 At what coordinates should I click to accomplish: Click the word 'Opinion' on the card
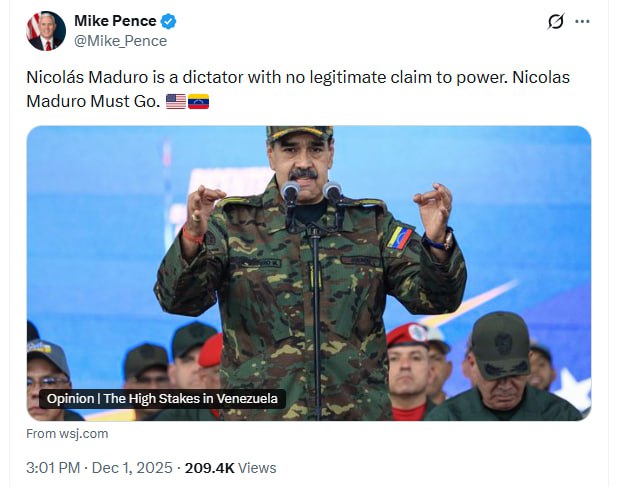(x=71, y=399)
